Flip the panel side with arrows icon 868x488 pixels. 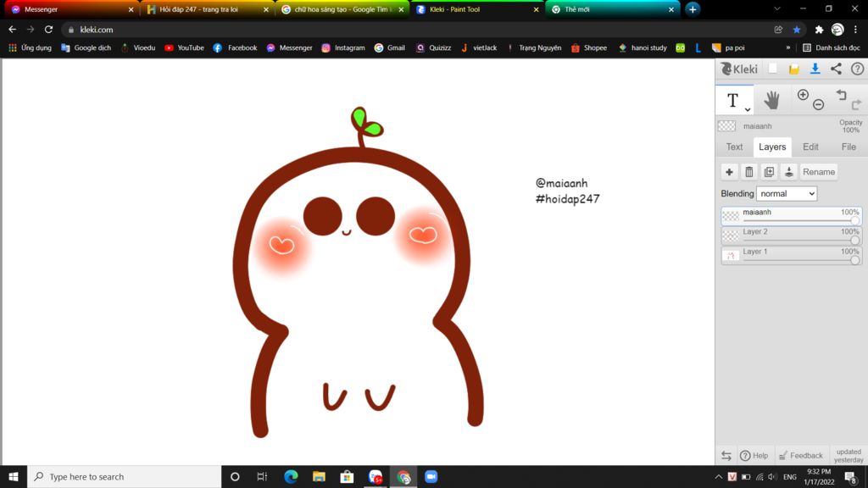tap(726, 455)
